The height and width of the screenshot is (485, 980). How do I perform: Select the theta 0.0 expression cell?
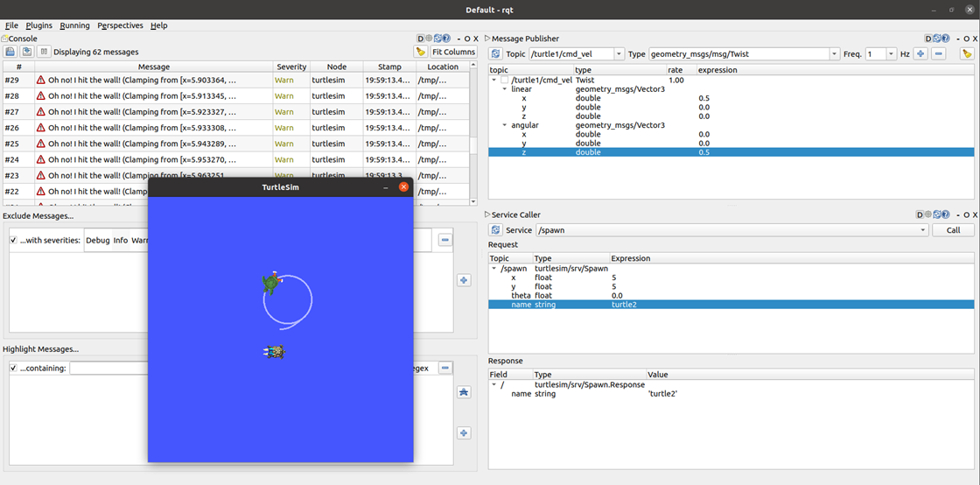[791, 295]
